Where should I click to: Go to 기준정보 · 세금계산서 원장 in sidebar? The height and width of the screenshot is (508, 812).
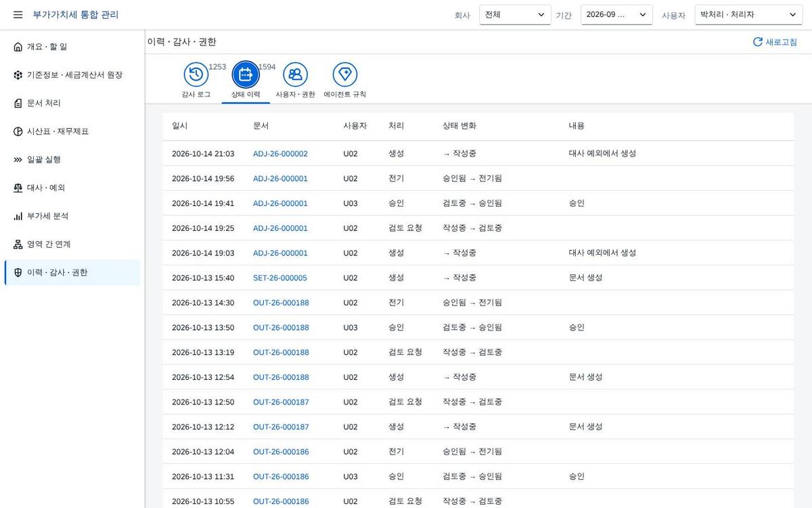click(72, 75)
